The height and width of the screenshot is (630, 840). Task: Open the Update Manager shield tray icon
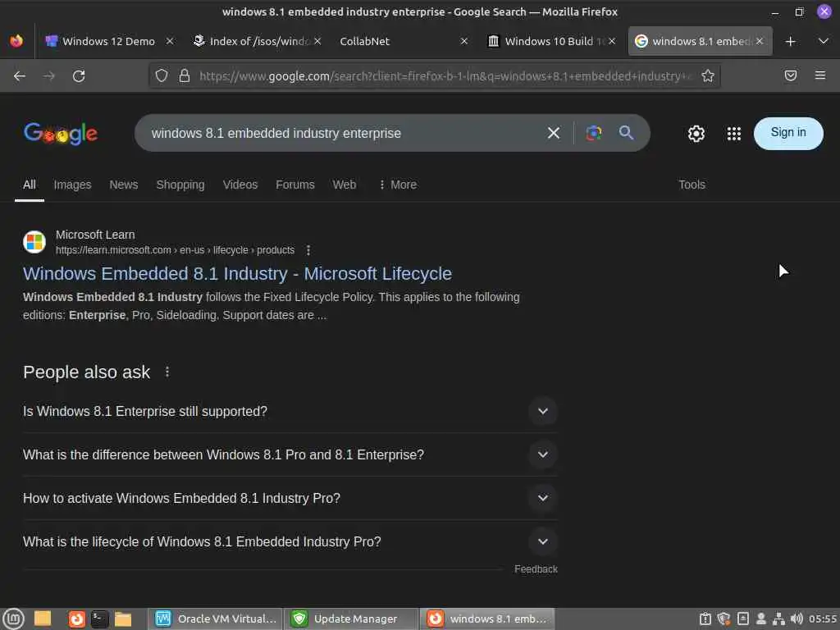724,619
